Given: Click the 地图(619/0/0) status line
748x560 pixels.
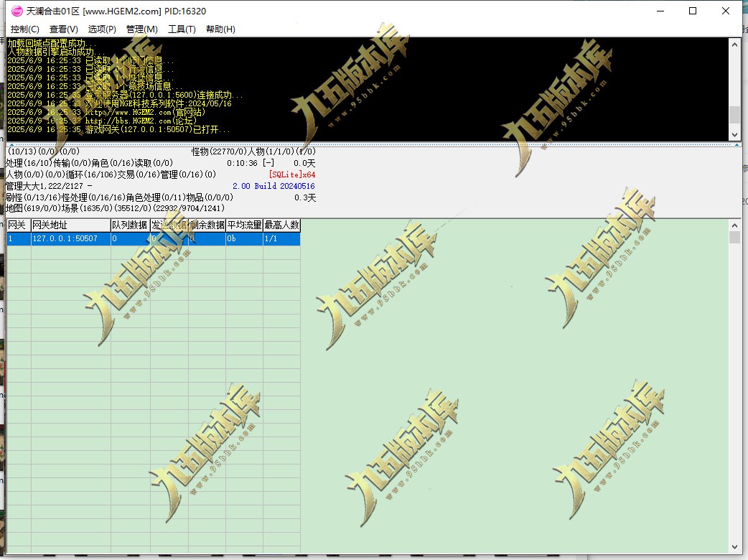Looking at the screenshot, I should point(115,208).
